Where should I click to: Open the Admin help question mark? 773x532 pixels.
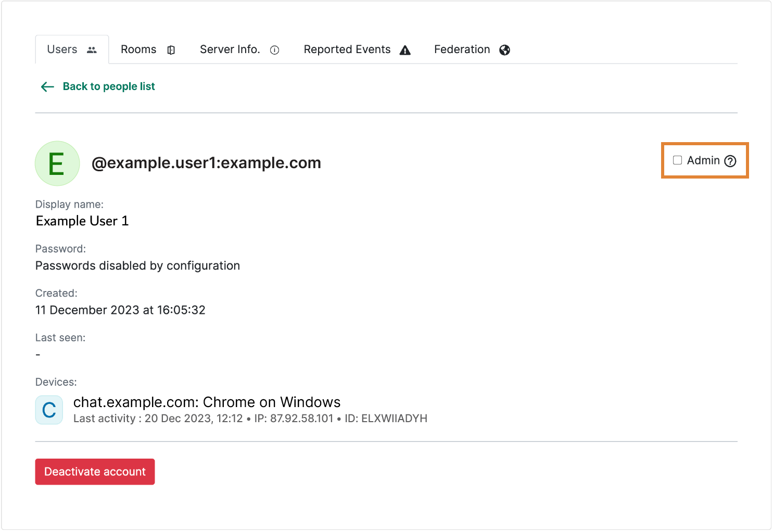(x=730, y=161)
